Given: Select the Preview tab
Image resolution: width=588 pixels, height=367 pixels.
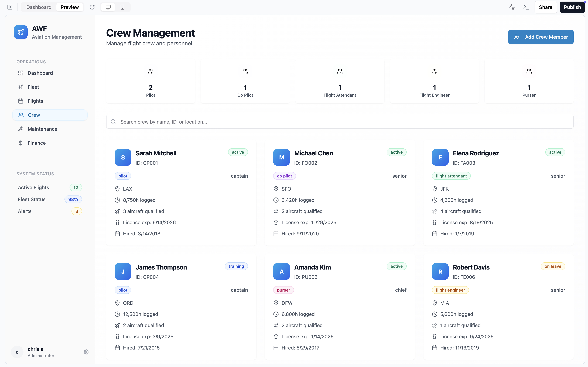Looking at the screenshot, I should pos(70,7).
